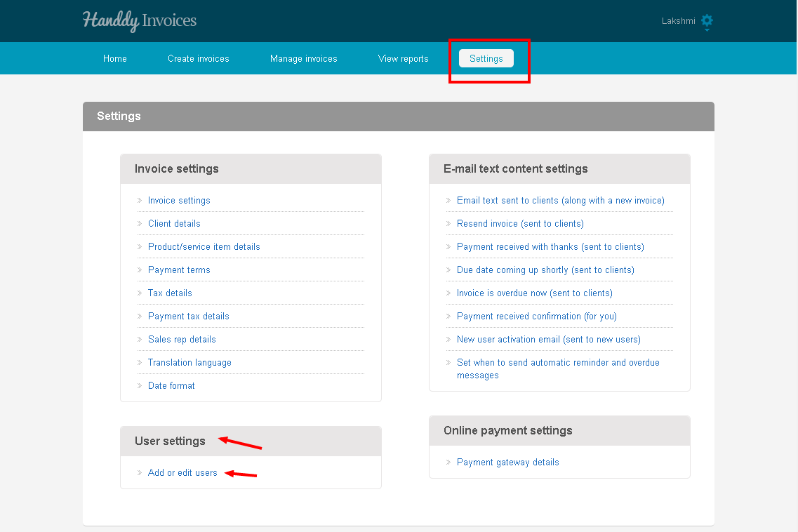Click Due date coming up shortly link
The height and width of the screenshot is (532, 798).
[545, 270]
